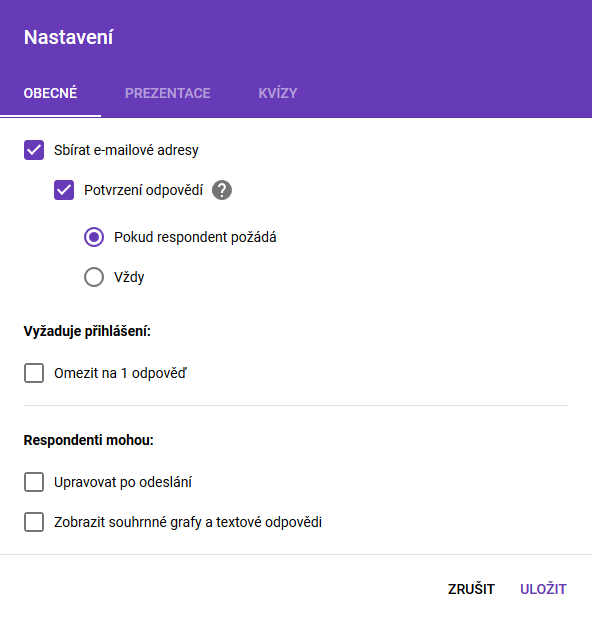The width and height of the screenshot is (592, 623).
Task: Click the Sbírat e-mailové adresy label text
Action: point(126,150)
